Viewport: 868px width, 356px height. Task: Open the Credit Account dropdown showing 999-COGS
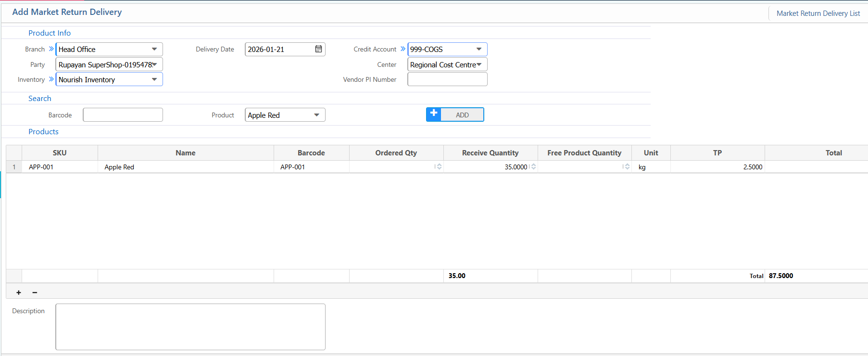(x=447, y=49)
